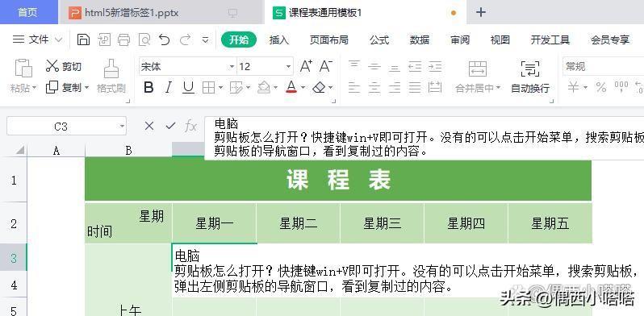Align text to vertical middle

click(374, 66)
